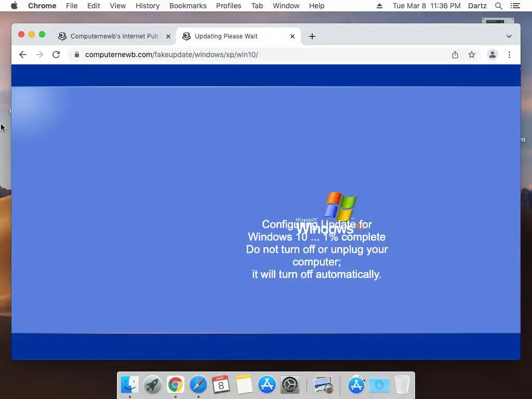Open the Profiles menu

[x=229, y=6]
